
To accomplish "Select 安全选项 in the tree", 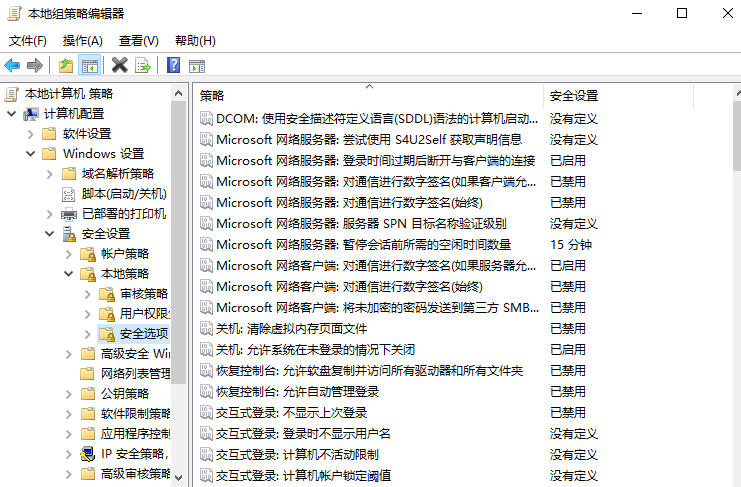I will point(144,334).
